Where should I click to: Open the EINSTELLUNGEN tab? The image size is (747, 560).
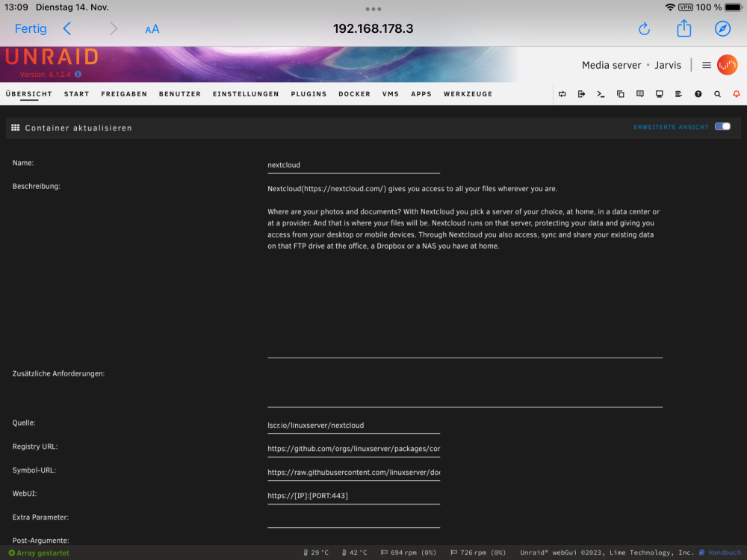[x=246, y=94]
